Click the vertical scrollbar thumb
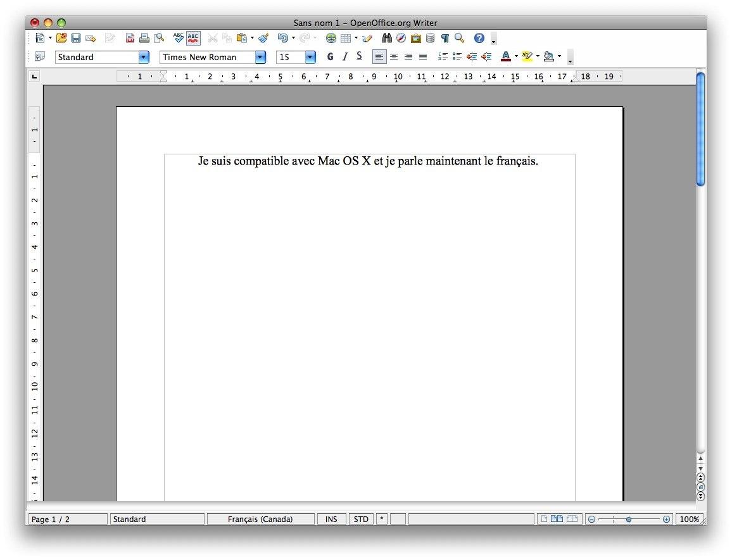The width and height of the screenshot is (732, 560). point(700,129)
